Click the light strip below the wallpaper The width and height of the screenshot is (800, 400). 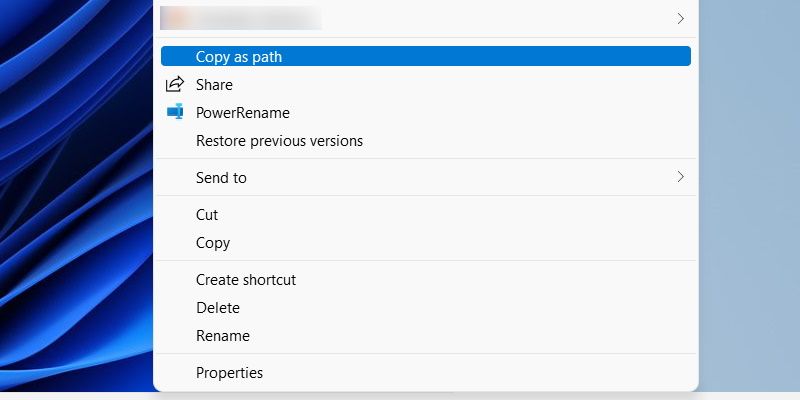pos(400,396)
